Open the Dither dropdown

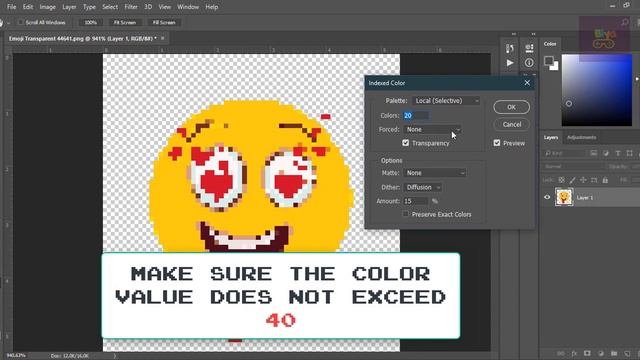422,187
